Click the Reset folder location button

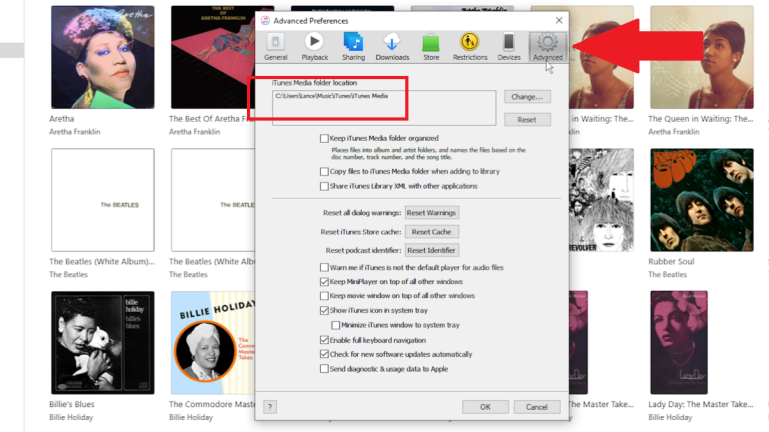[527, 120]
